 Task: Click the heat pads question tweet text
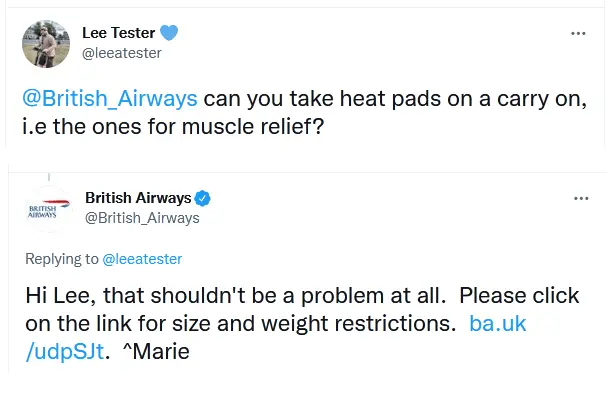click(305, 113)
